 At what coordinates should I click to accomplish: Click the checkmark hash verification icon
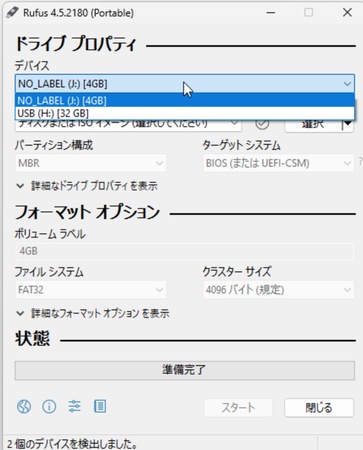pos(262,124)
